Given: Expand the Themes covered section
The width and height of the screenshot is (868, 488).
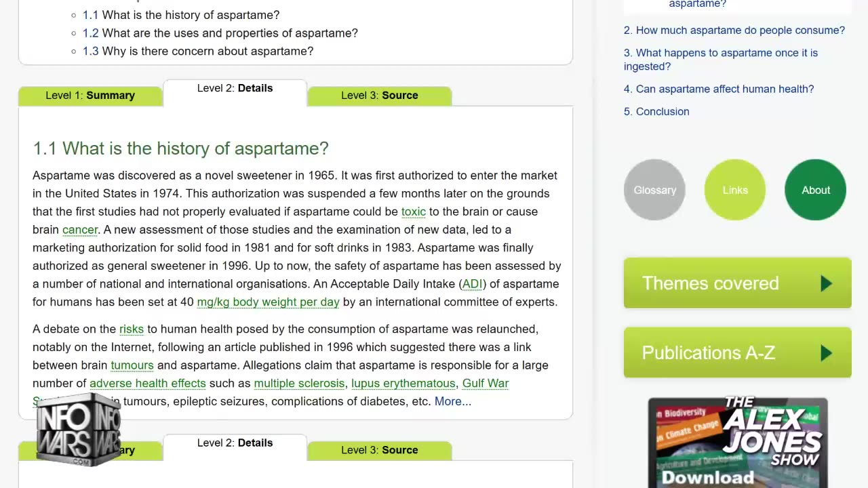Looking at the screenshot, I should pyautogui.click(x=710, y=283).
